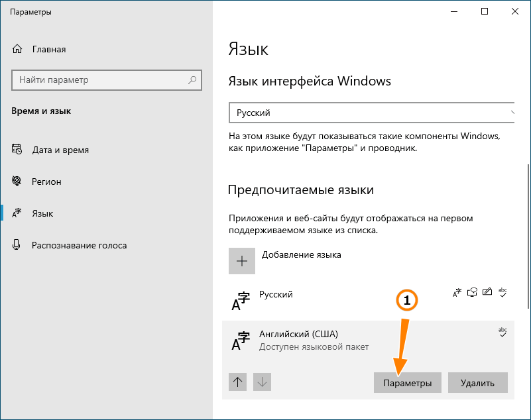Screen dimensions: 531x420
Task: Select Распознавание голоса in sidebar
Action: click(x=79, y=245)
